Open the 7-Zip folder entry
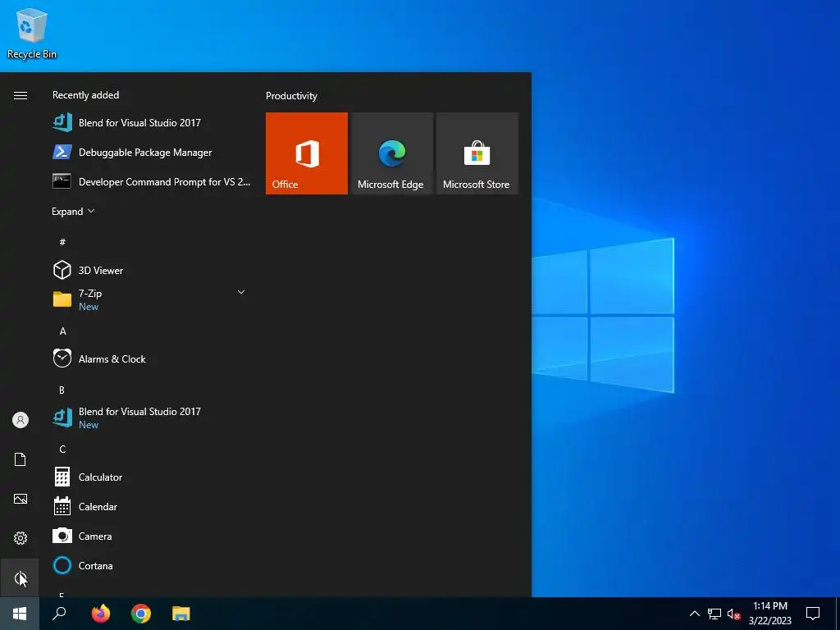The height and width of the screenshot is (630, 840). tap(152, 299)
